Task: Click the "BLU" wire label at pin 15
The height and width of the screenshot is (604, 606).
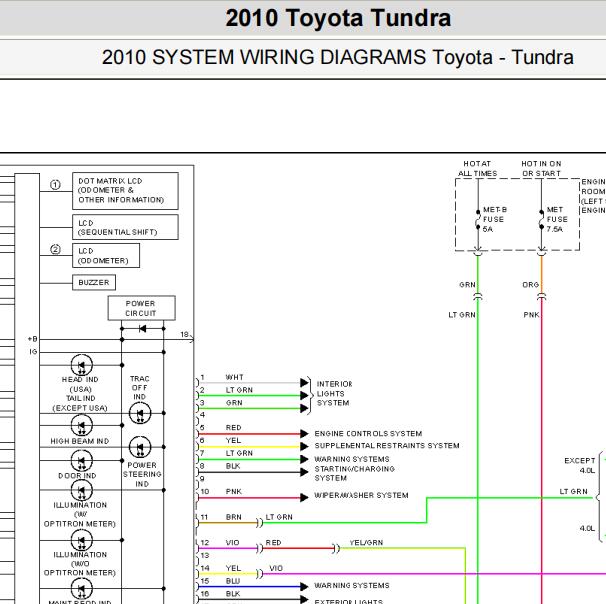Action: [x=233, y=581]
